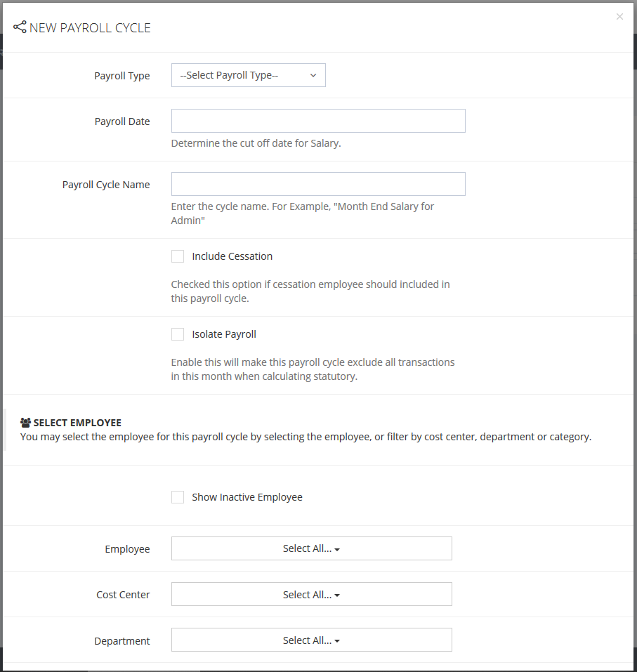Select the Payroll Cycle Name label

[106, 185]
